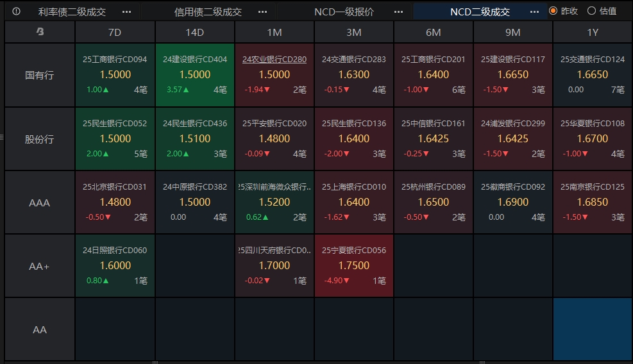This screenshot has width=633, height=364.
Task: Open the ellipsis menu next to NCD二级成交
Action: tap(534, 12)
